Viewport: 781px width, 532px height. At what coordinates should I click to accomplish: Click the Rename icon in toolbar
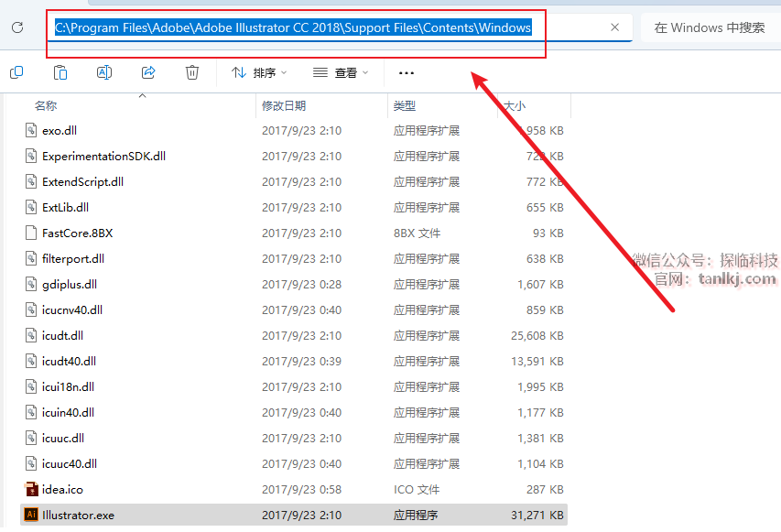(x=104, y=72)
